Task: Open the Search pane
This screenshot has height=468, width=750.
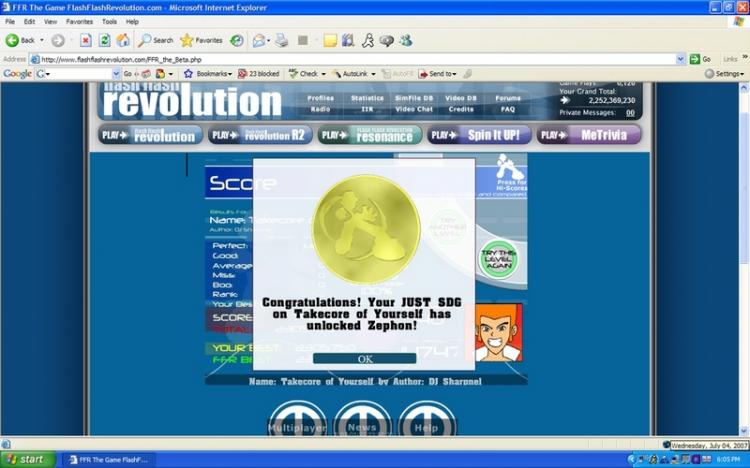Action: click(x=155, y=41)
